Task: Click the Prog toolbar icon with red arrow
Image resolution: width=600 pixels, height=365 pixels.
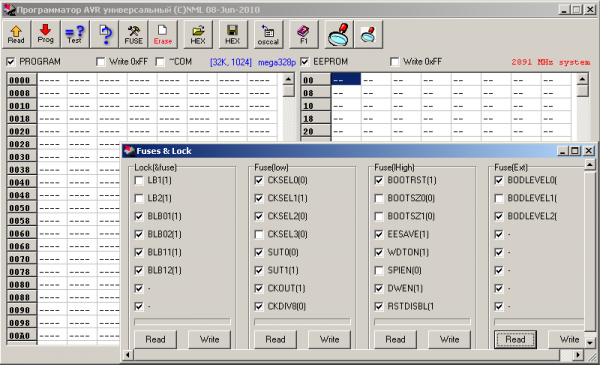Action: [x=45, y=34]
